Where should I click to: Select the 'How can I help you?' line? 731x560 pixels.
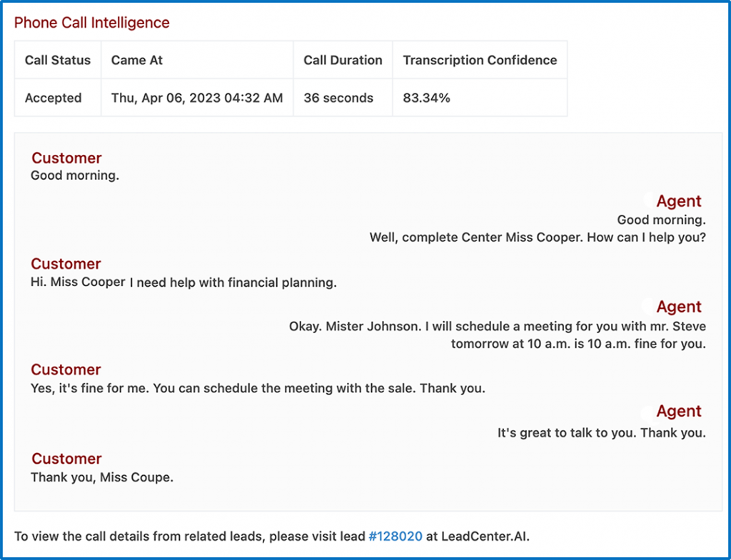pyautogui.click(x=538, y=237)
